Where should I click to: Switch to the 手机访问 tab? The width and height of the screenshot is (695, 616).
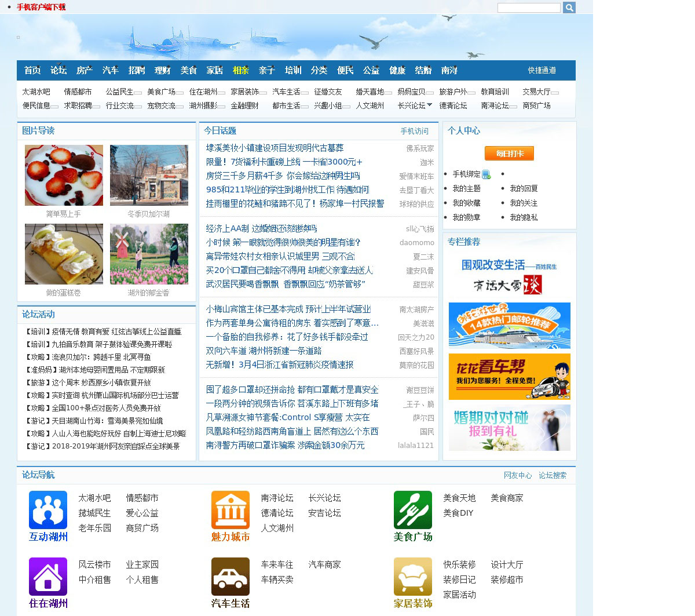point(414,131)
